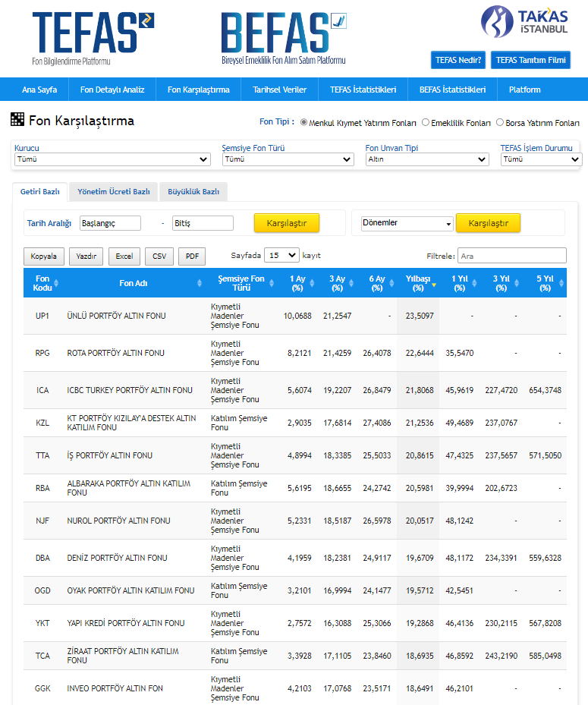Sort by 1 Yıl (%) column arrows
Viewport: 588px width, 705px height.
coord(476,283)
